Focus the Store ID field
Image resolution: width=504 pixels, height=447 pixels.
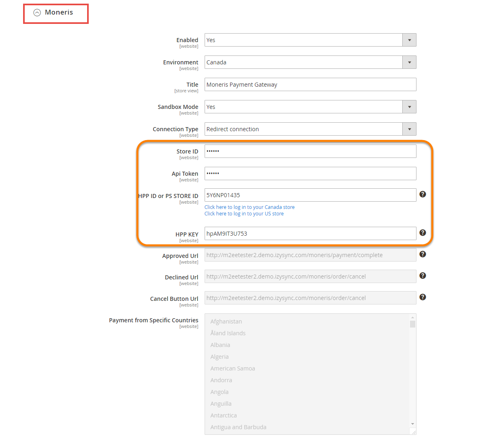pyautogui.click(x=310, y=151)
